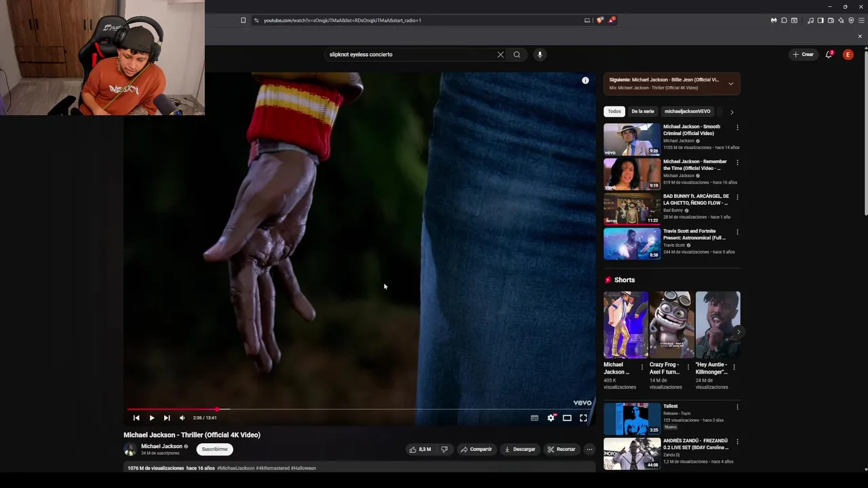
Task: Open options for Crazy Frog short
Action: click(x=688, y=367)
